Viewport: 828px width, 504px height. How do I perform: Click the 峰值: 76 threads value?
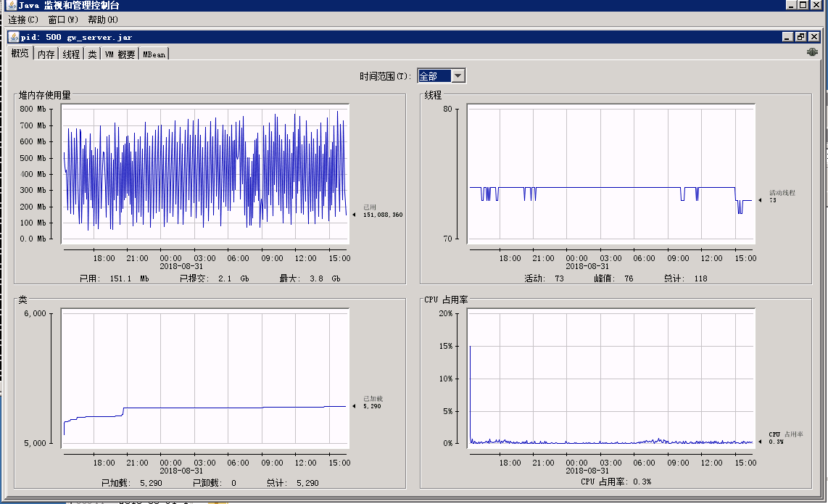tap(613, 278)
